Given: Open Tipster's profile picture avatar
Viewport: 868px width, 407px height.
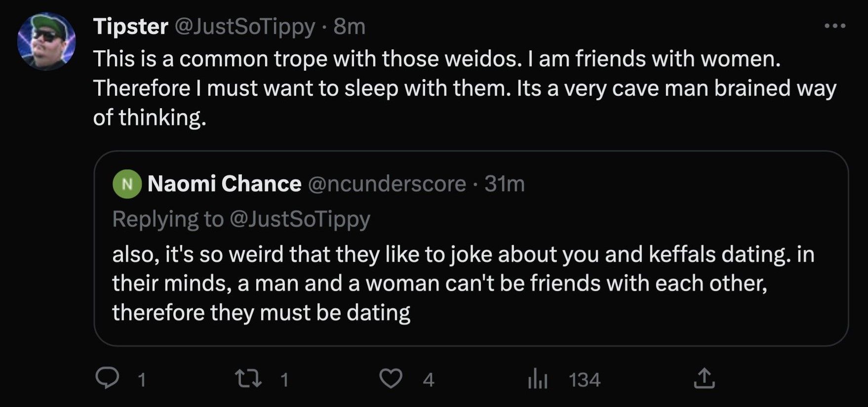Looking at the screenshot, I should (x=46, y=41).
